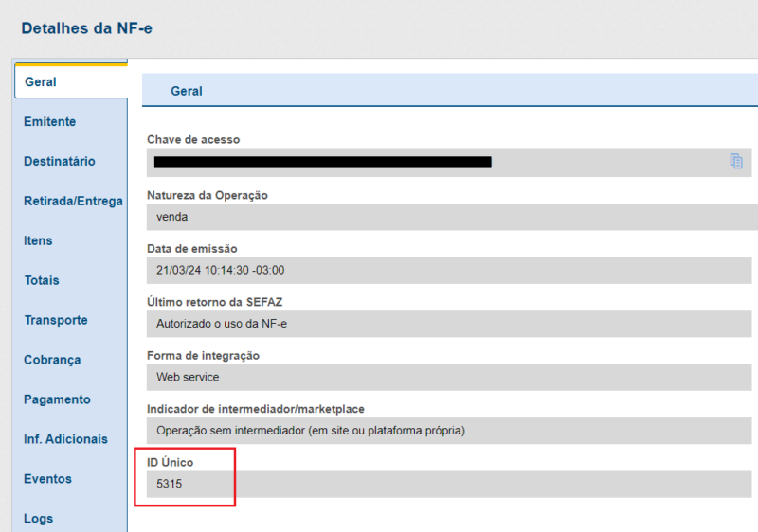Switch to the Destinatário tab
Image resolution: width=758 pixels, height=532 pixels.
click(x=60, y=162)
